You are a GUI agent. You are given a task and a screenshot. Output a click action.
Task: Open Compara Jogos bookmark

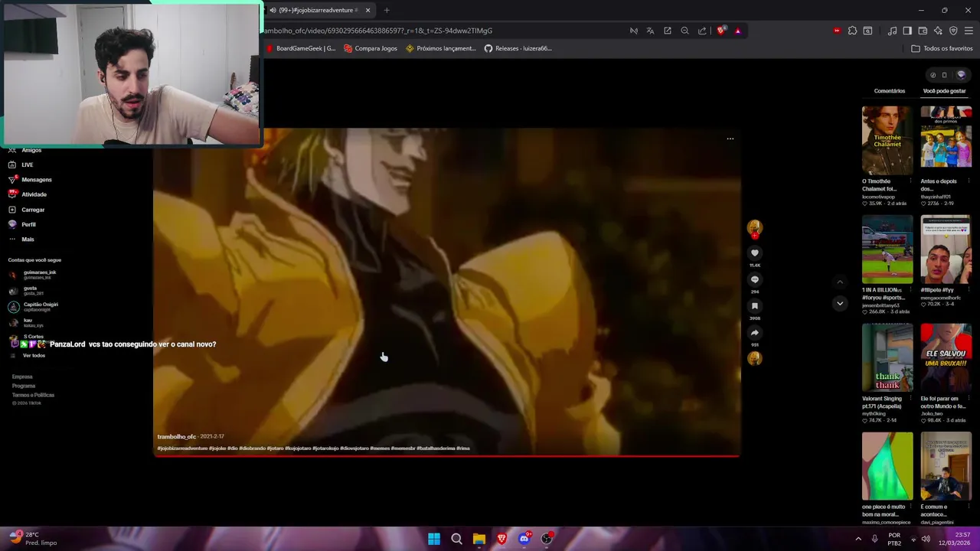tap(371, 48)
